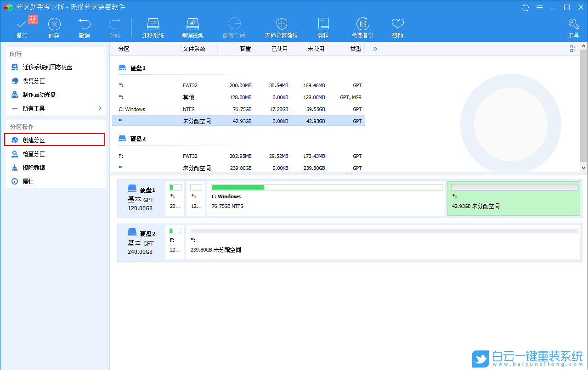
Task: Open the 工具 (Tools) wrench icon
Action: 573,24
